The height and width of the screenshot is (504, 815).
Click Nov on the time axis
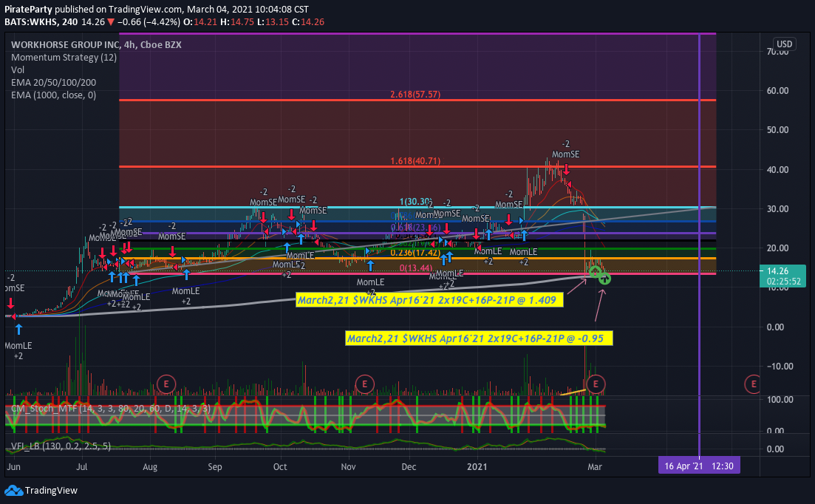[x=348, y=466]
